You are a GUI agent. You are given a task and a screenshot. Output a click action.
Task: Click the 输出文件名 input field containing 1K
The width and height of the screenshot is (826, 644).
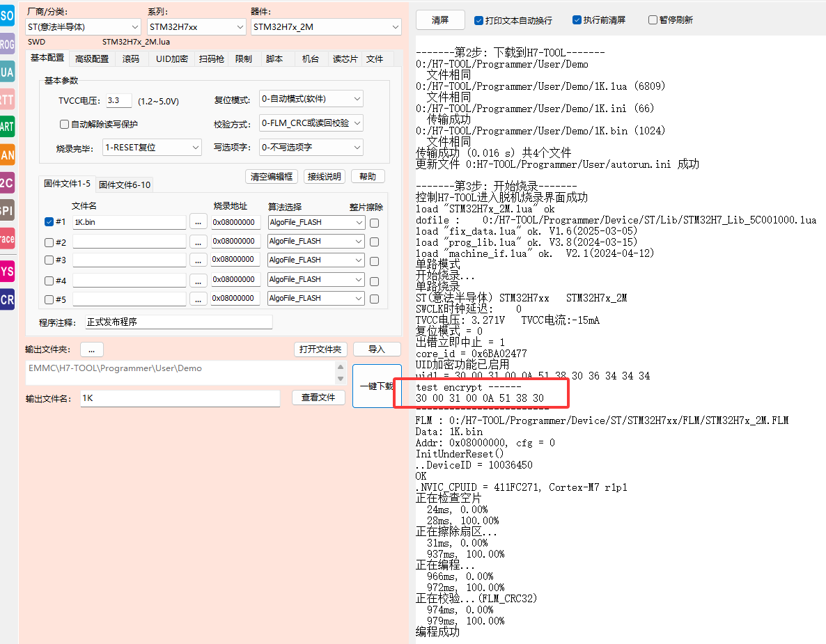(180, 399)
